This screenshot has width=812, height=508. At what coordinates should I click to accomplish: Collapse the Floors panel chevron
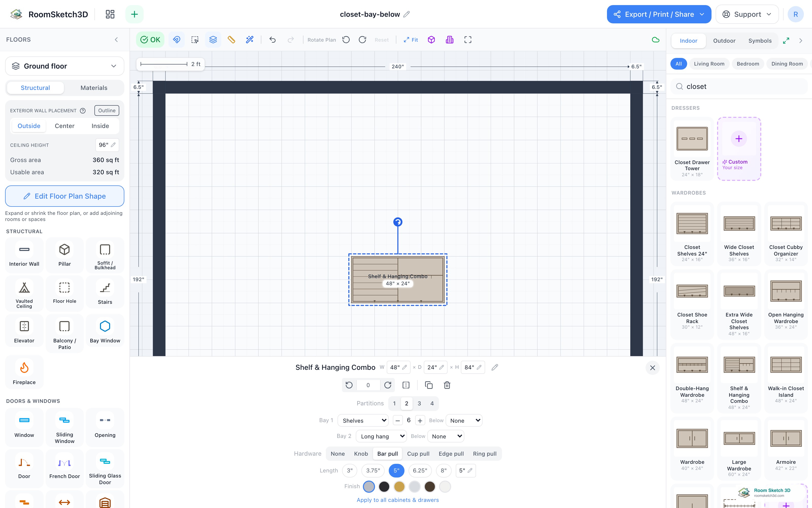click(116, 40)
